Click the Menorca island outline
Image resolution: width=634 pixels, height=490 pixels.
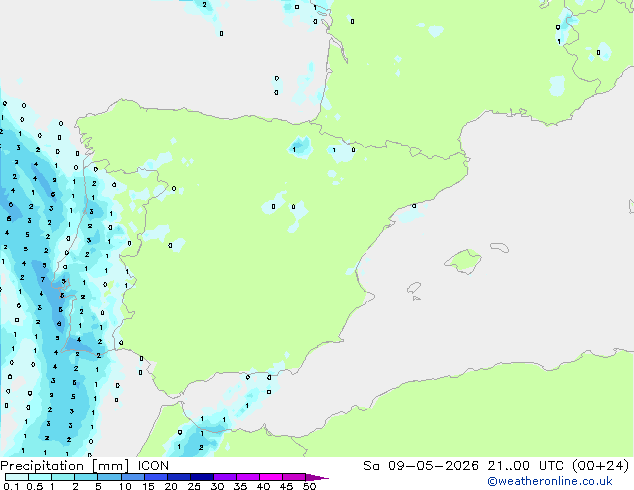point(500,247)
